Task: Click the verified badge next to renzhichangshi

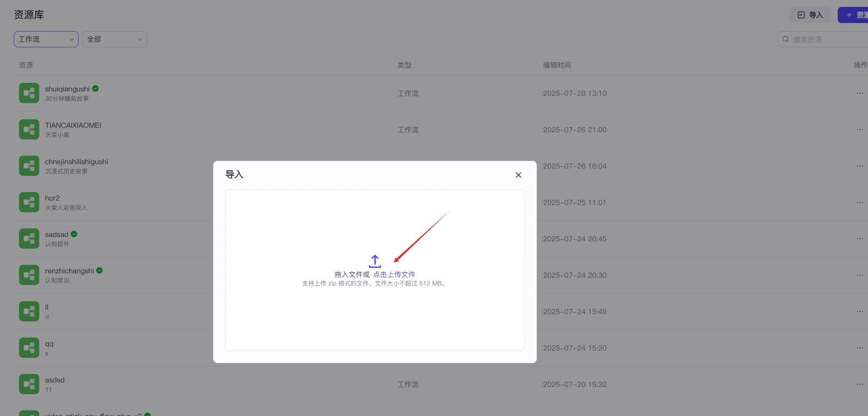Action: tap(100, 270)
